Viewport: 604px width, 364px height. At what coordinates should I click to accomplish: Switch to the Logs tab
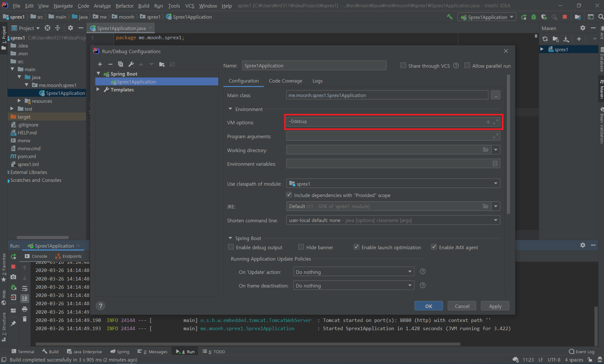(317, 81)
